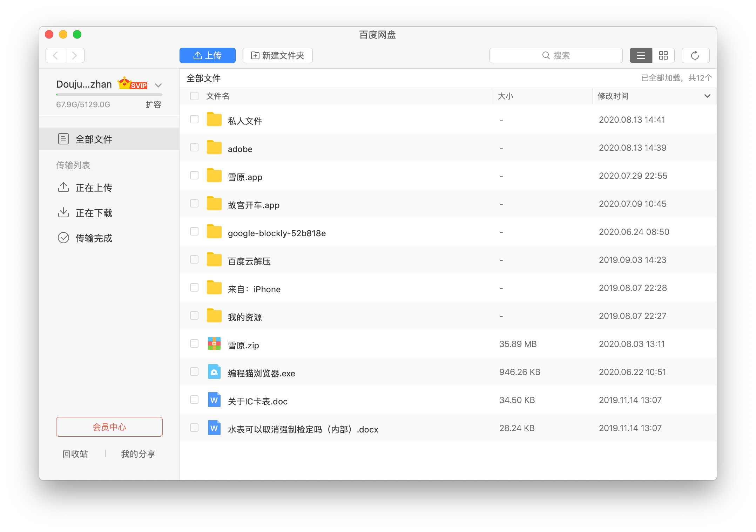Screen dimensions: 756x532
Task: Toggle the select-all checkbox in header
Action: 194,96
